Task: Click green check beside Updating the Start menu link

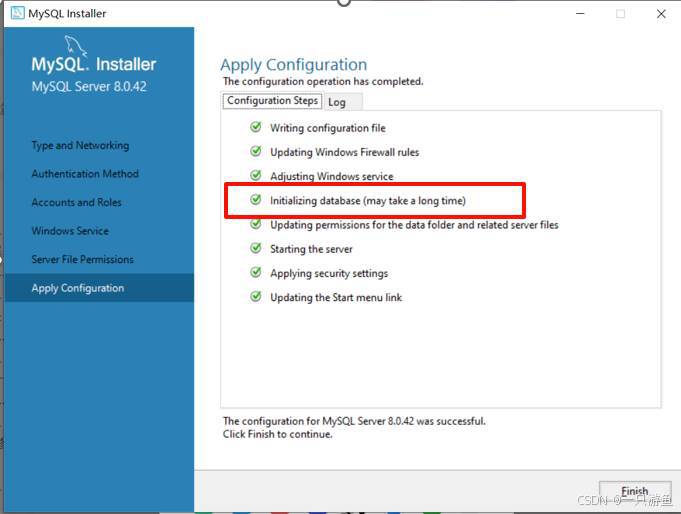Action: click(256, 296)
